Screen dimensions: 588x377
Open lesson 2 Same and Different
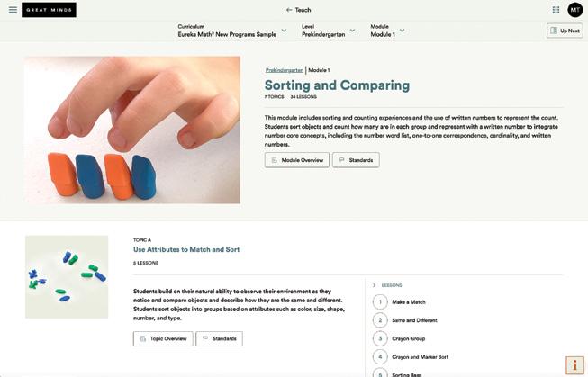(413, 320)
